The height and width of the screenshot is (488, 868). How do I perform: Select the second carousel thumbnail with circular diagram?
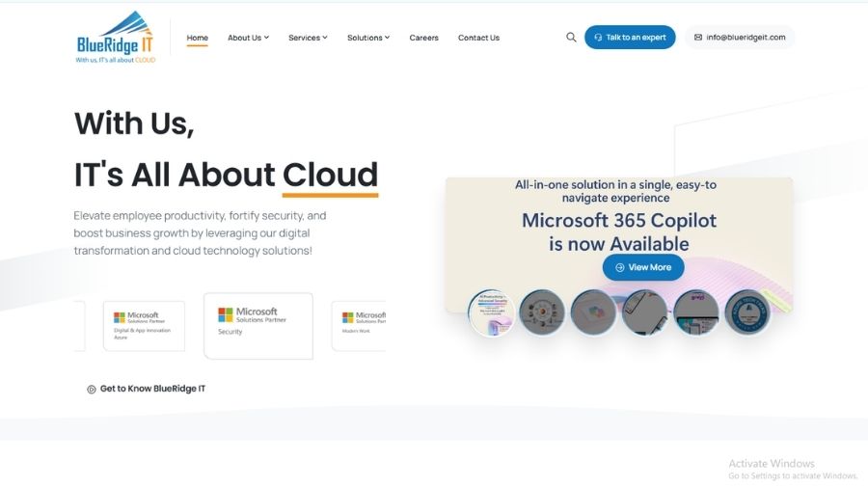pos(542,312)
